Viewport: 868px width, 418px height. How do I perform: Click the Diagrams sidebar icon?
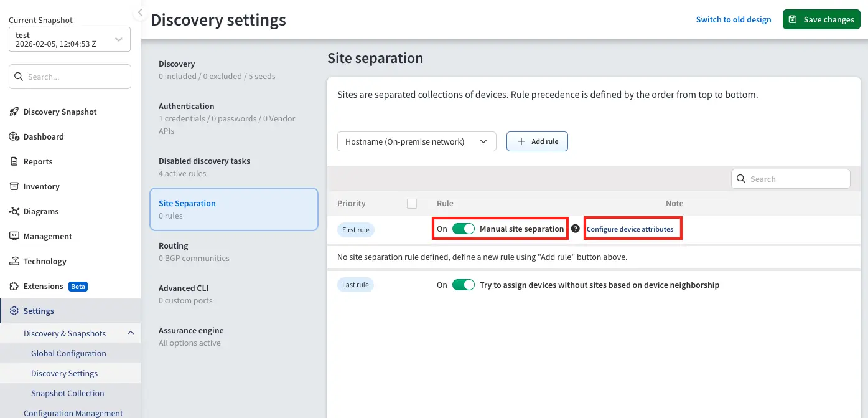coord(14,211)
